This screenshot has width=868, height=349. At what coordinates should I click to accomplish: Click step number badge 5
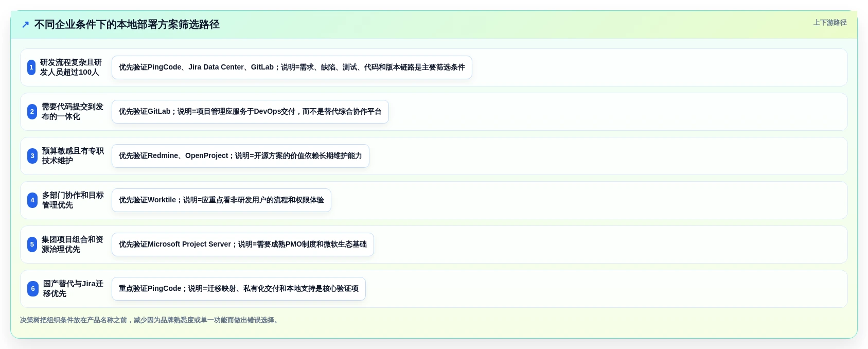tap(32, 245)
